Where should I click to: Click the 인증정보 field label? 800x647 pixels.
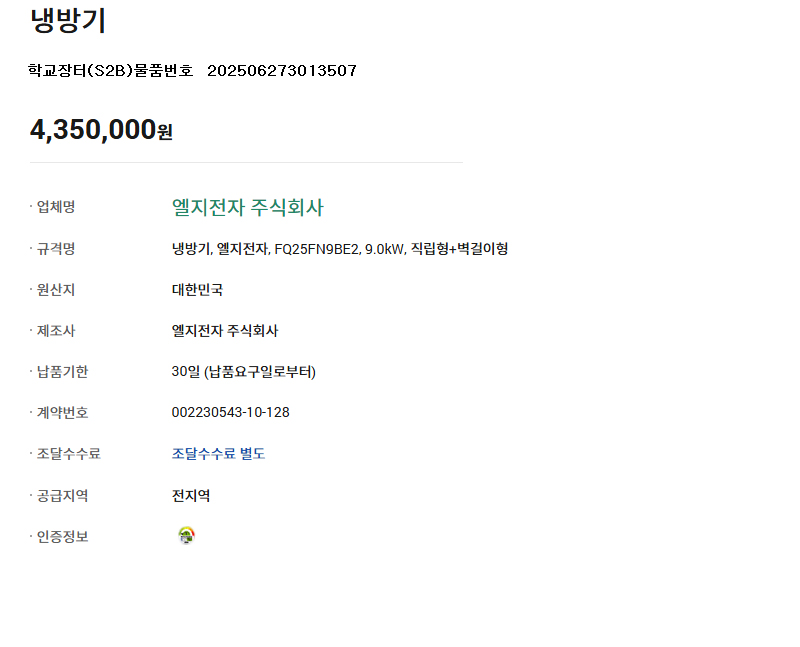click(x=62, y=537)
